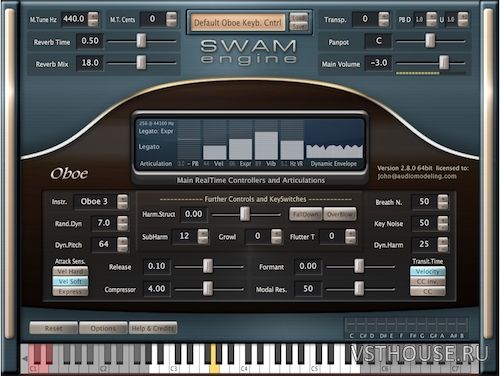
Task: Click the Modal Res. value 50
Action: [x=308, y=288]
